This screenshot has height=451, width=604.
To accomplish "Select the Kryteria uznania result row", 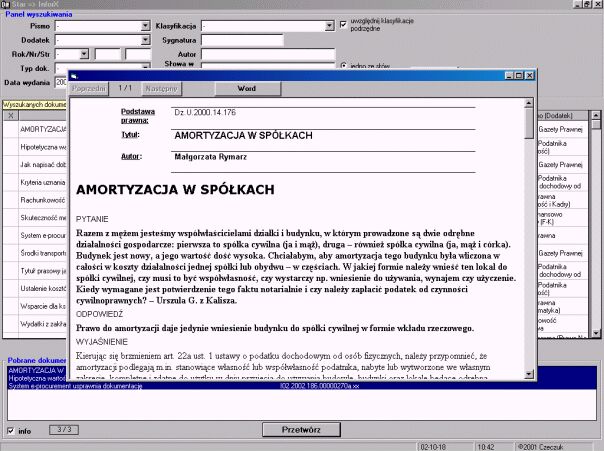I will pos(35,183).
